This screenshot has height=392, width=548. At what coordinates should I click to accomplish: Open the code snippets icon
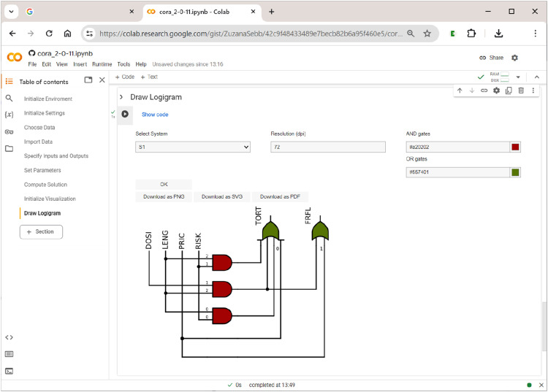9,337
